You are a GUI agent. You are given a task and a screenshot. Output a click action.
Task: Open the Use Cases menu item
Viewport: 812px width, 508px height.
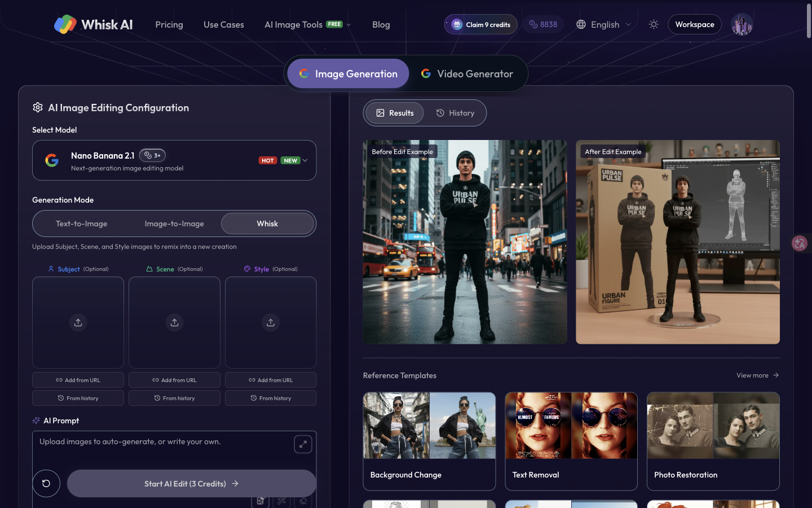click(x=224, y=24)
